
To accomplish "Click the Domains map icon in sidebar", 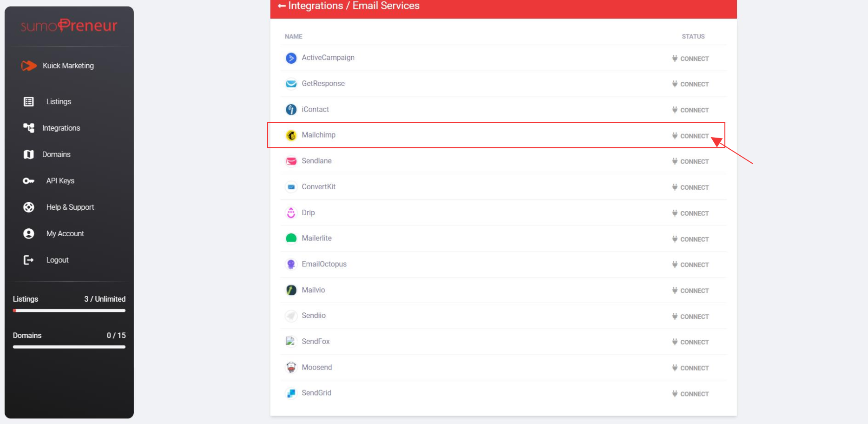I will [x=29, y=154].
